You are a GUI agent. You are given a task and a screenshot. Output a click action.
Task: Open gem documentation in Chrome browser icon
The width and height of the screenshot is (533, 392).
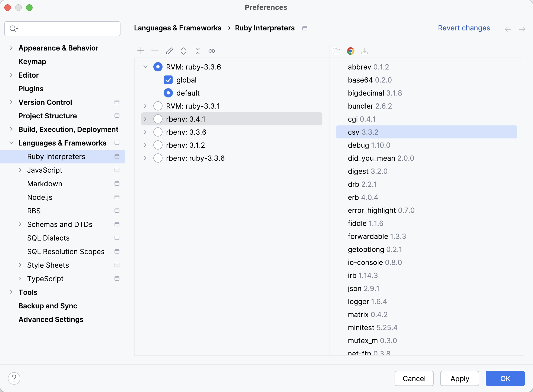[x=351, y=51]
